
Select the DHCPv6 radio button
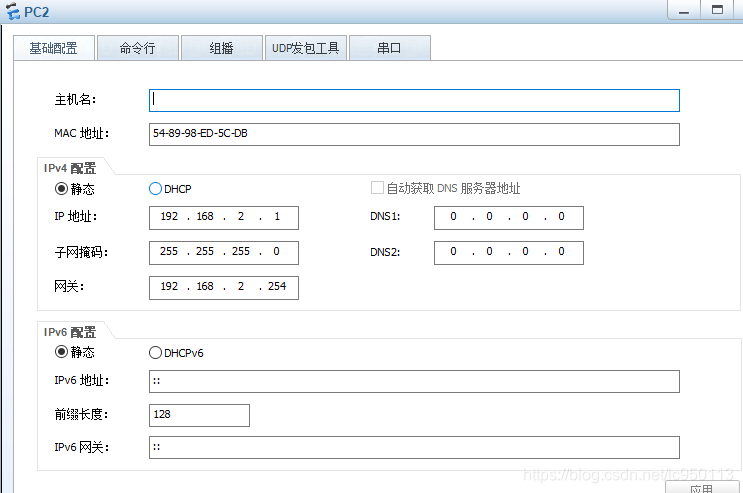155,353
